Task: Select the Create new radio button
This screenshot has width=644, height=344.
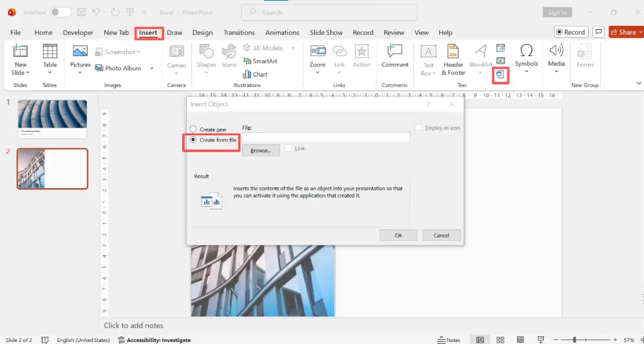Action: pyautogui.click(x=193, y=129)
